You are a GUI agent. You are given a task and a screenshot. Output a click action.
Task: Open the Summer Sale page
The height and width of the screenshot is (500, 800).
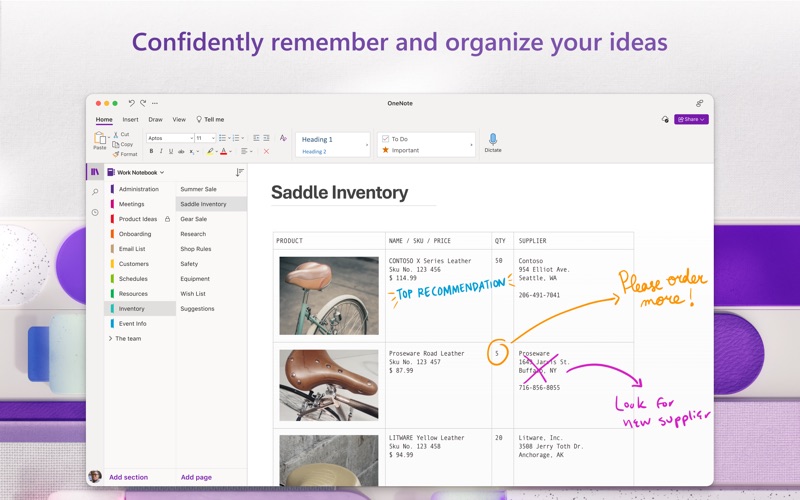pos(211,189)
